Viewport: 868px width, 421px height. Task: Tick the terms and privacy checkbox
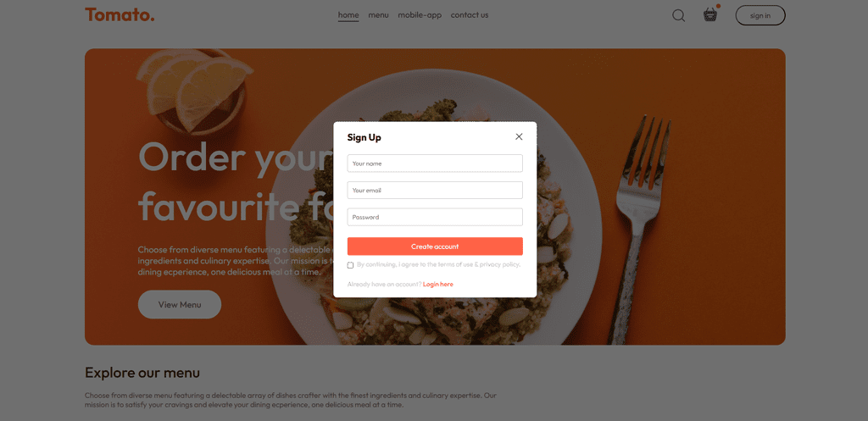[350, 265]
